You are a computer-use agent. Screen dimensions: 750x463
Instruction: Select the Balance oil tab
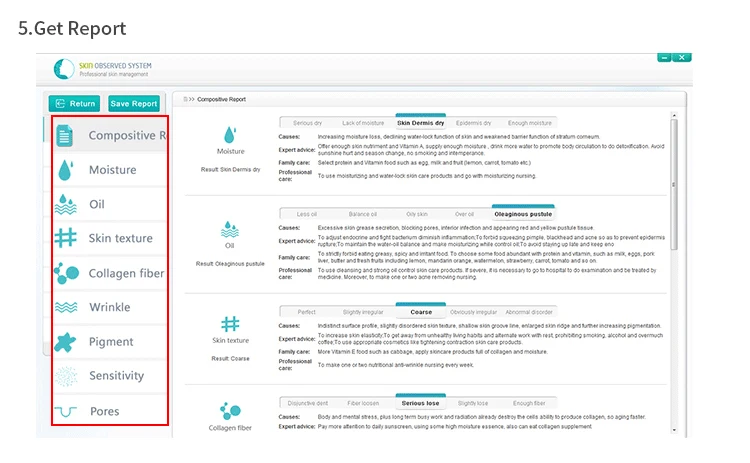point(363,214)
